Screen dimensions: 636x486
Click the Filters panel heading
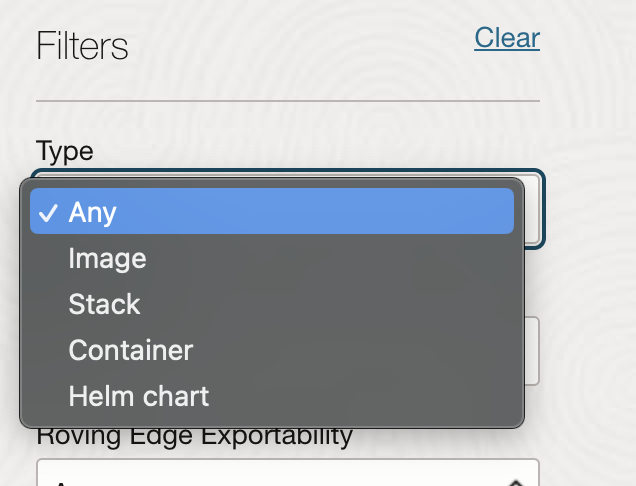coord(82,46)
